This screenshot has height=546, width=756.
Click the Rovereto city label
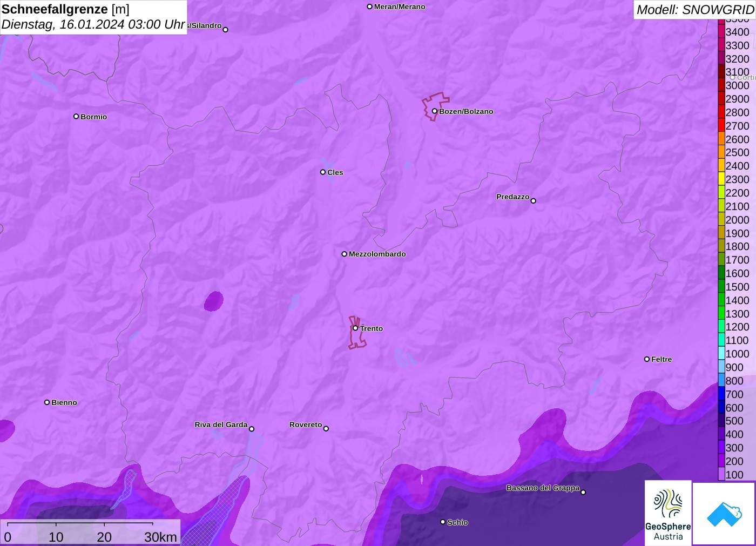[x=306, y=424]
